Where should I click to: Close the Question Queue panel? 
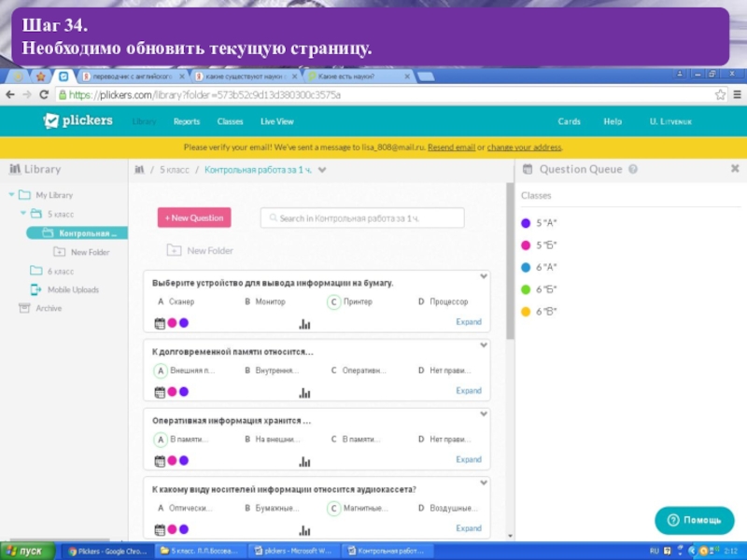pyautogui.click(x=735, y=168)
